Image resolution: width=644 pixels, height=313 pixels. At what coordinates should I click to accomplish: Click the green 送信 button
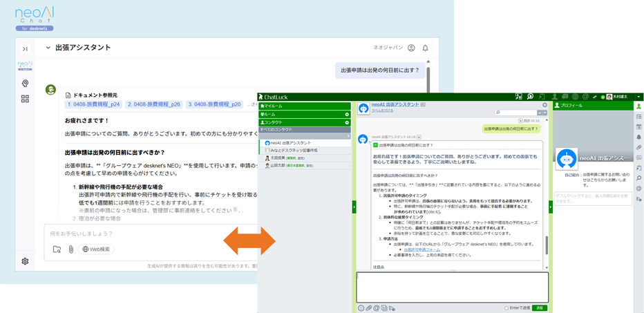pyautogui.click(x=539, y=307)
